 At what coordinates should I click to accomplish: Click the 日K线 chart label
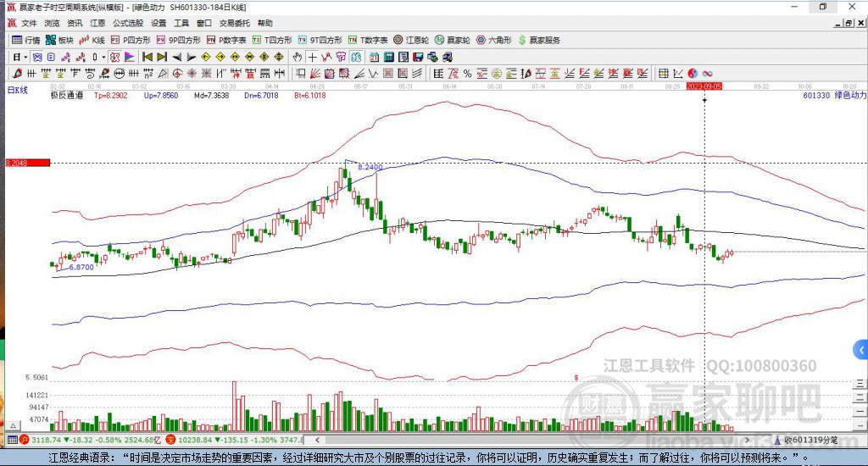pyautogui.click(x=17, y=90)
